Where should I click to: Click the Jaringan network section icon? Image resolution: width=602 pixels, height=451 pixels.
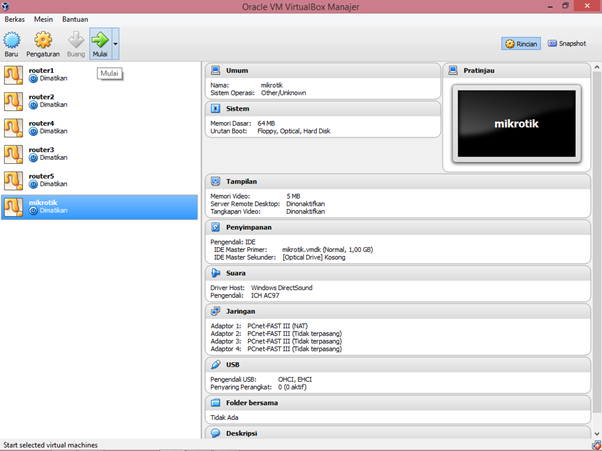coord(216,311)
